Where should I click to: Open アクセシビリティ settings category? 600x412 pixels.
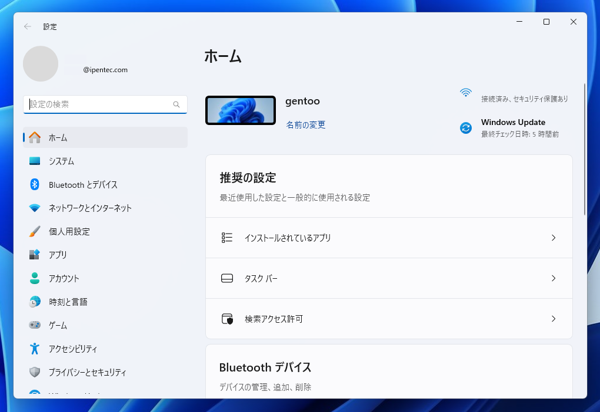point(105,348)
